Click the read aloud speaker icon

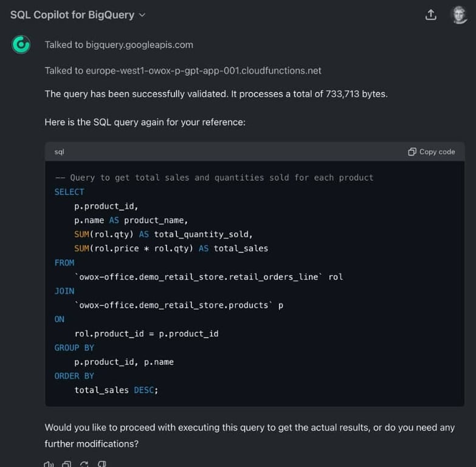click(x=49, y=464)
